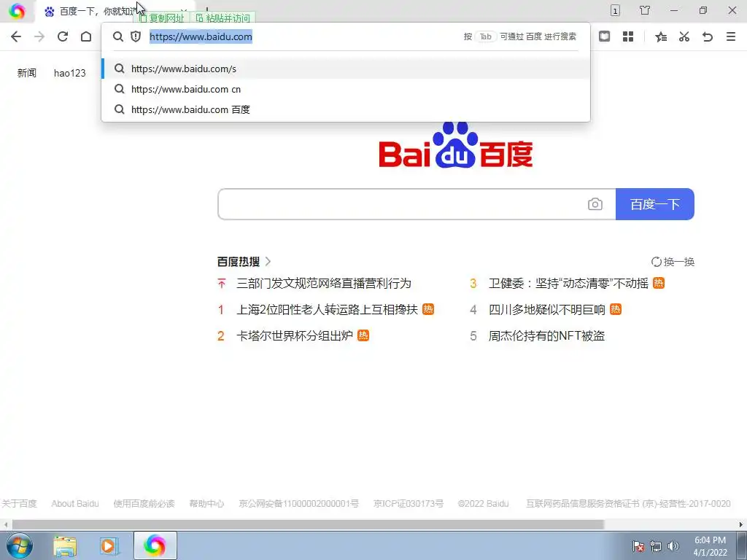Viewport: 747px width, 560px height.
Task: Open the hao123 link
Action: 69,73
